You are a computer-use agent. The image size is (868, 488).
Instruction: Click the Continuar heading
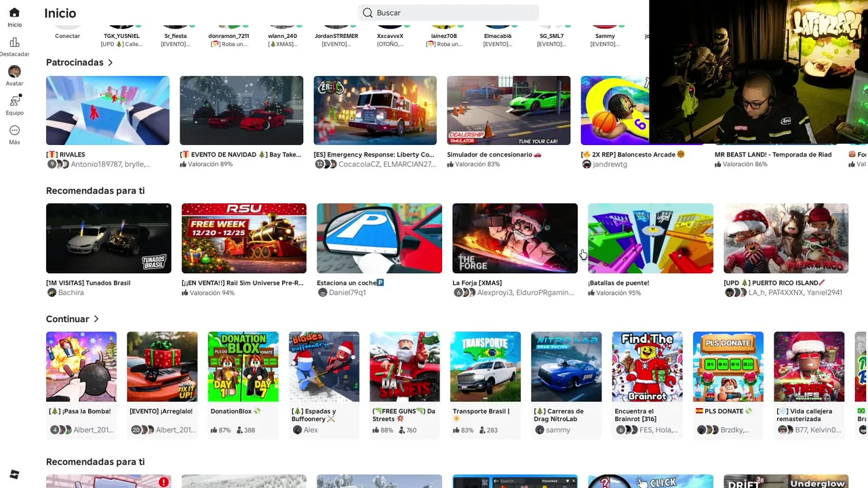[x=67, y=319]
